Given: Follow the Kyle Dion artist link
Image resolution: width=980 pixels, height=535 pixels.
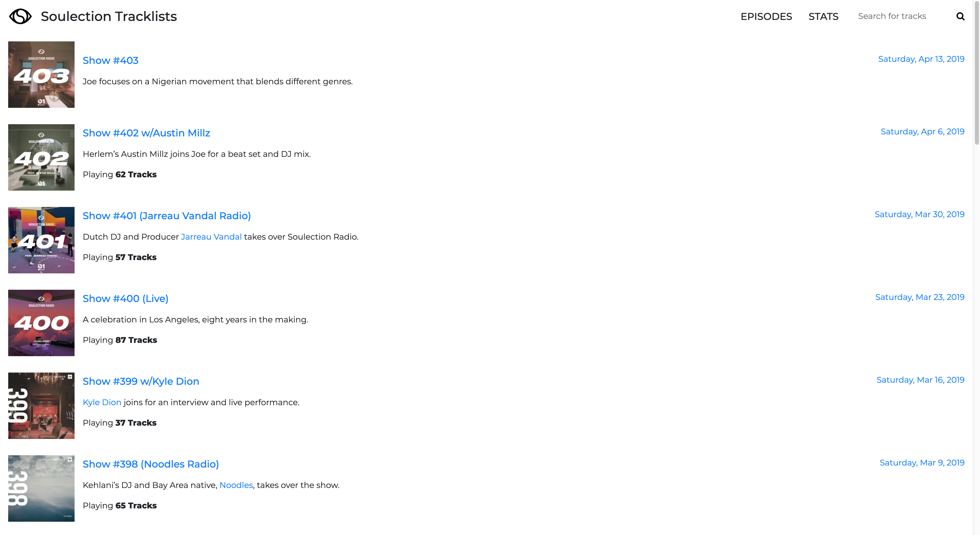Looking at the screenshot, I should coord(102,402).
